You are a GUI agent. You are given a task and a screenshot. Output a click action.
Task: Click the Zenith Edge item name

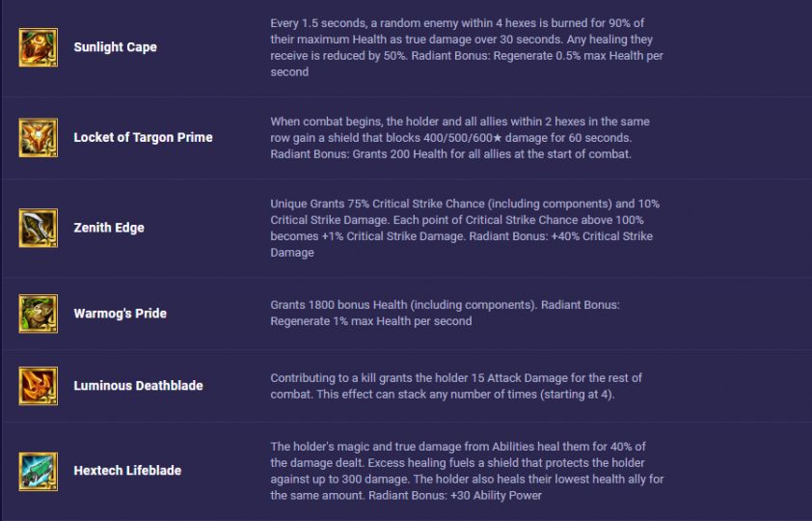click(x=109, y=228)
